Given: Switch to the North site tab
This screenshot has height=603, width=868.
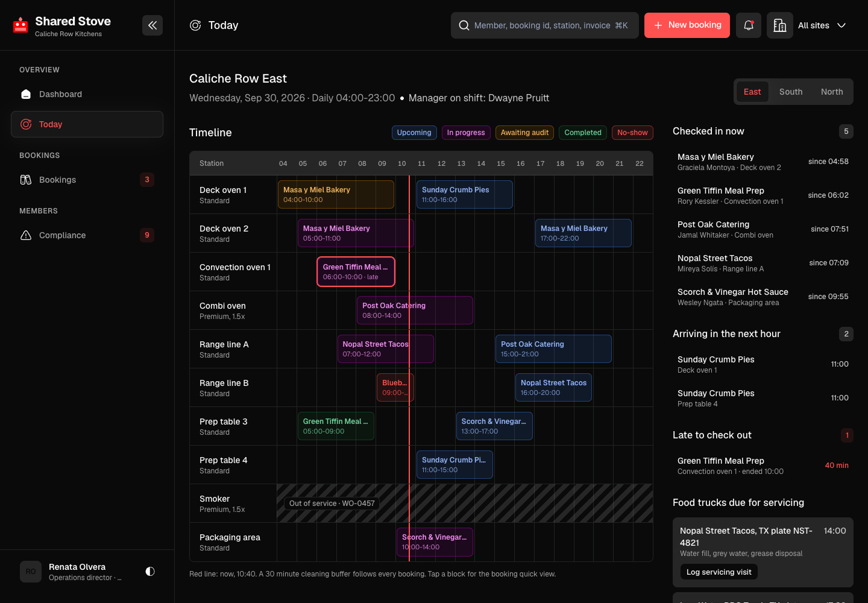Looking at the screenshot, I should (832, 92).
